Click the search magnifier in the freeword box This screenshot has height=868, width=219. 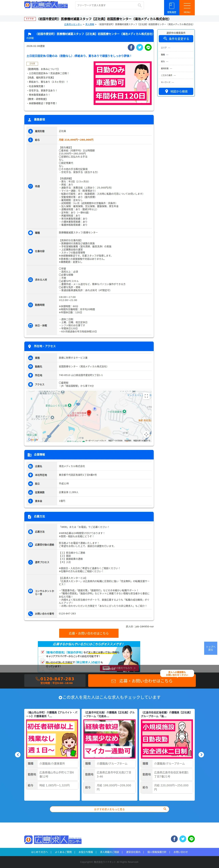(139, 5)
